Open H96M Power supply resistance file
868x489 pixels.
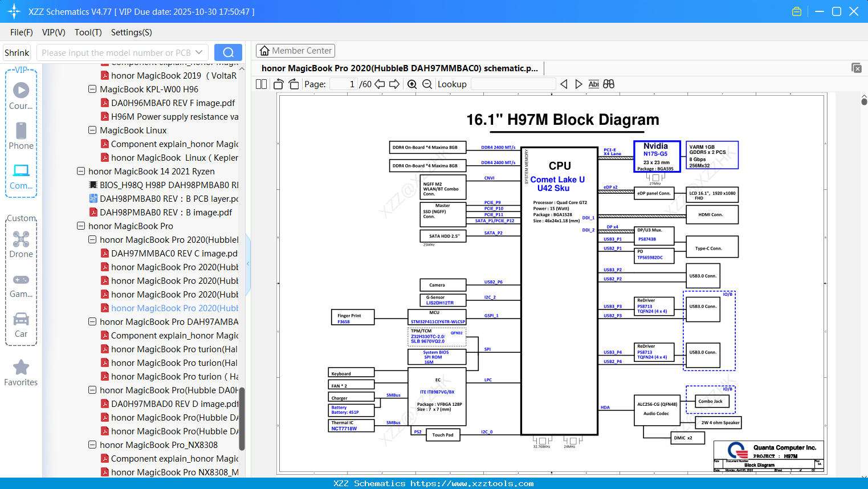click(x=174, y=116)
